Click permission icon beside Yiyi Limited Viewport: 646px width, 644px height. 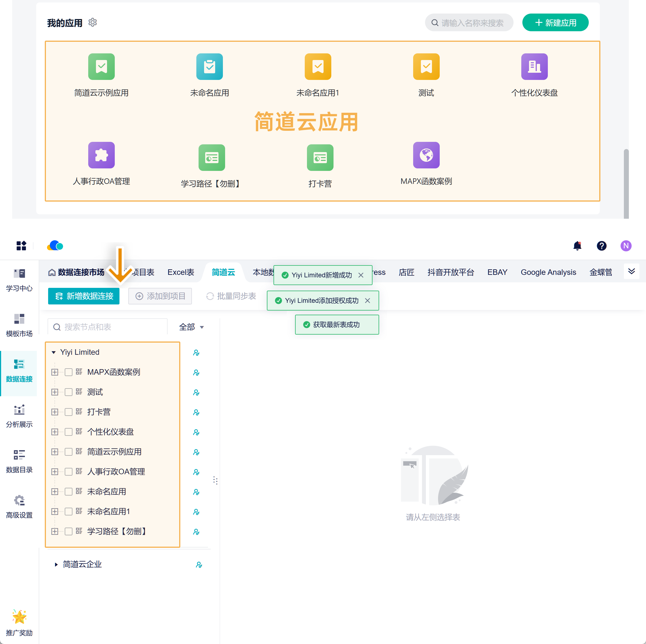point(196,353)
